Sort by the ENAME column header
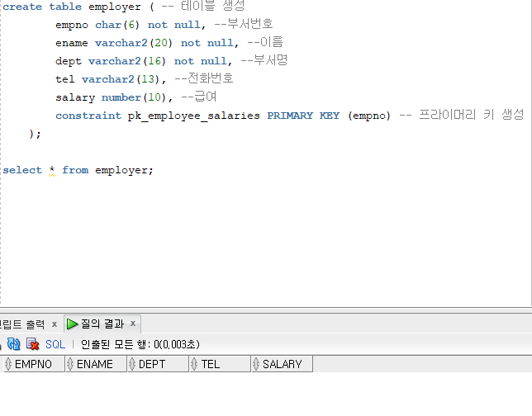Image resolution: width=532 pixels, height=416 pixels. coord(96,364)
